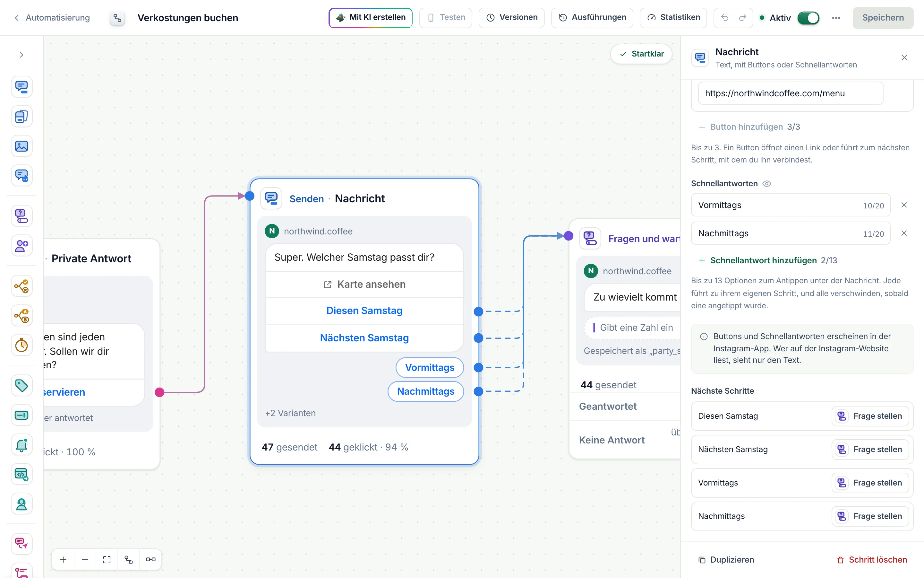Select the tag icon in sidebar

point(21,385)
